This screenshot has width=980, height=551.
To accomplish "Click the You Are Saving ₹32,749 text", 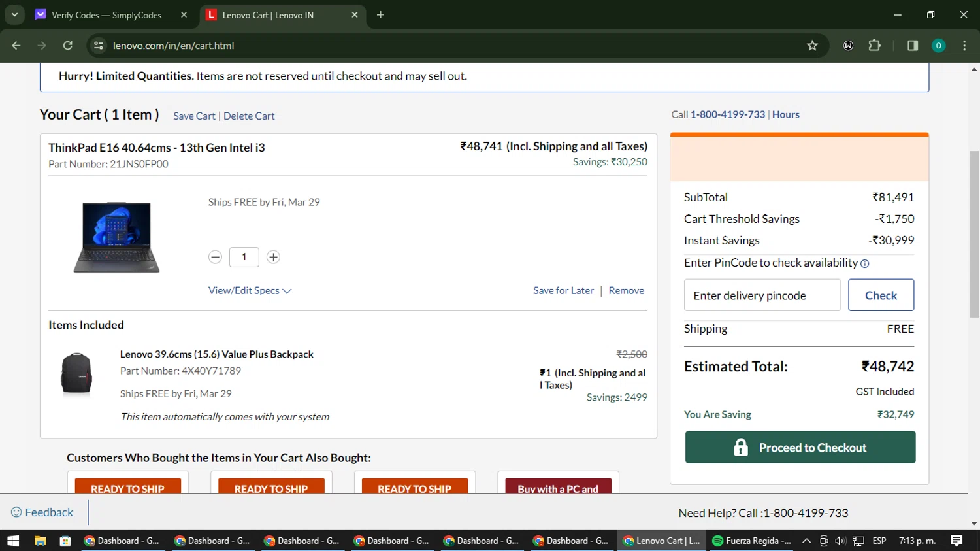I will (x=799, y=414).
